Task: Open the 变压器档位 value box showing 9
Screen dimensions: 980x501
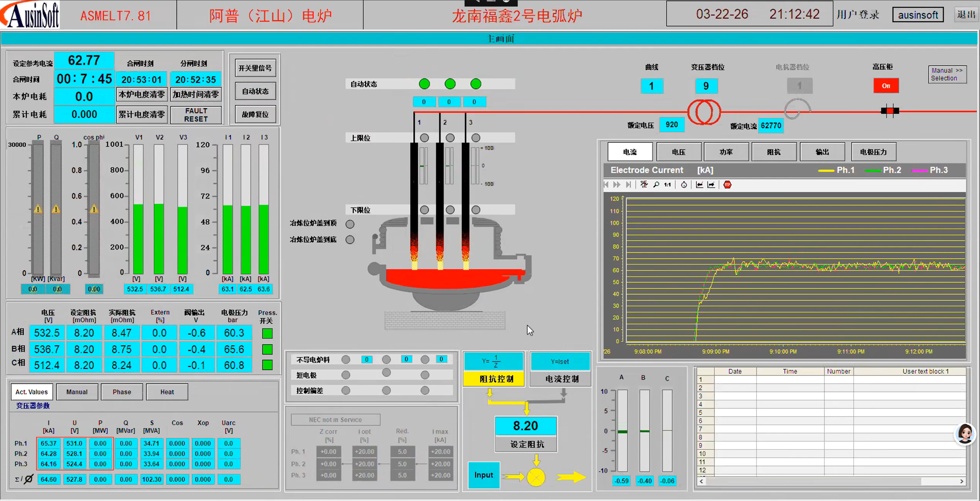Action: (706, 86)
